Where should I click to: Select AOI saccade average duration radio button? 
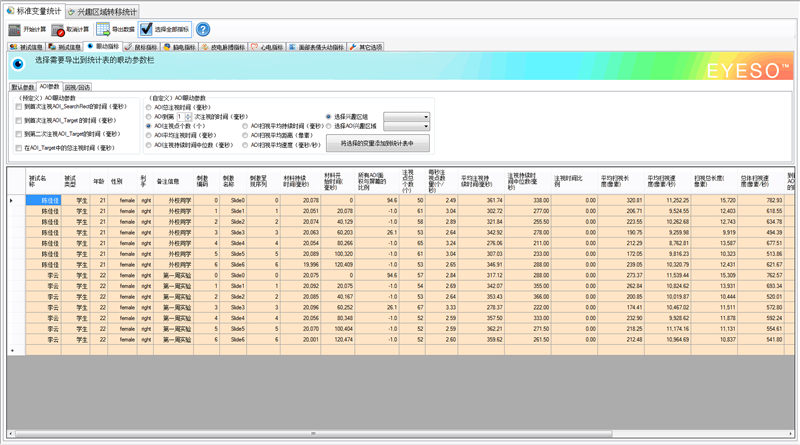[245, 126]
